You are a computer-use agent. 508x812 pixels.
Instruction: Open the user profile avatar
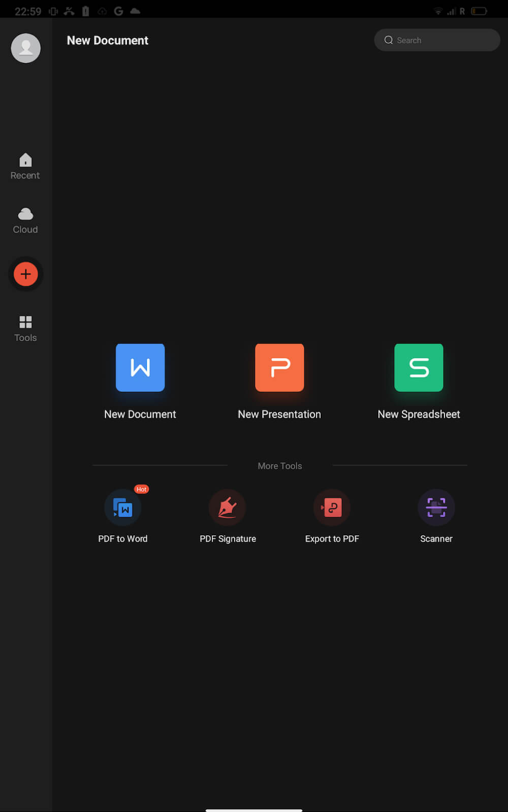tap(26, 48)
